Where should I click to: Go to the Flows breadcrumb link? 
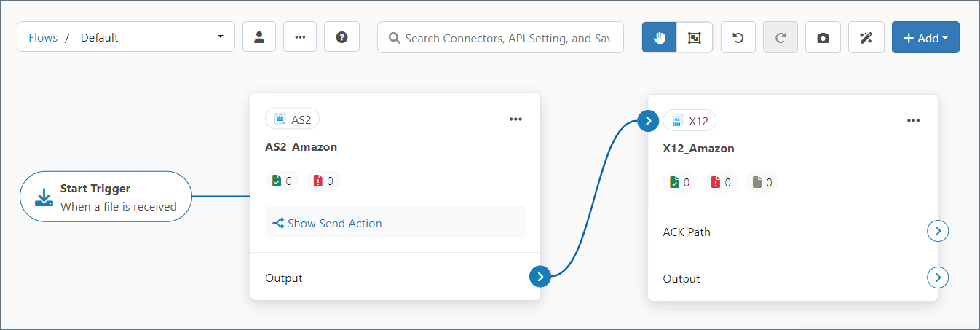click(43, 37)
